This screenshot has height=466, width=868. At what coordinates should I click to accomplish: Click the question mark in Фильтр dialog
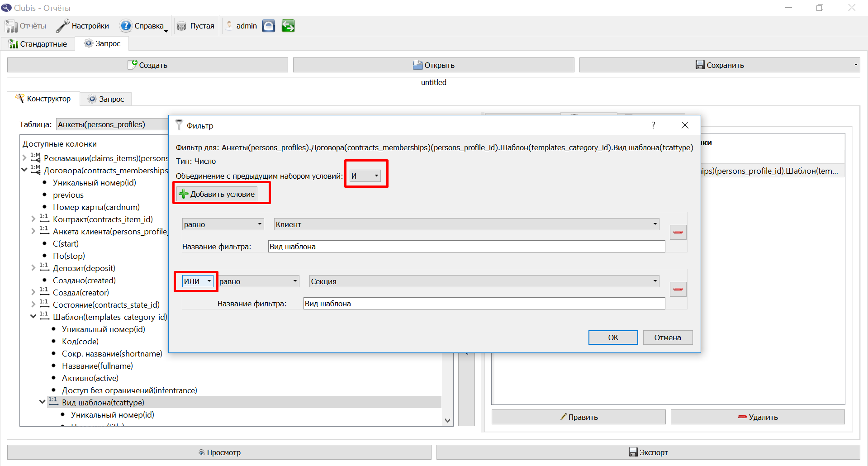[x=653, y=125]
